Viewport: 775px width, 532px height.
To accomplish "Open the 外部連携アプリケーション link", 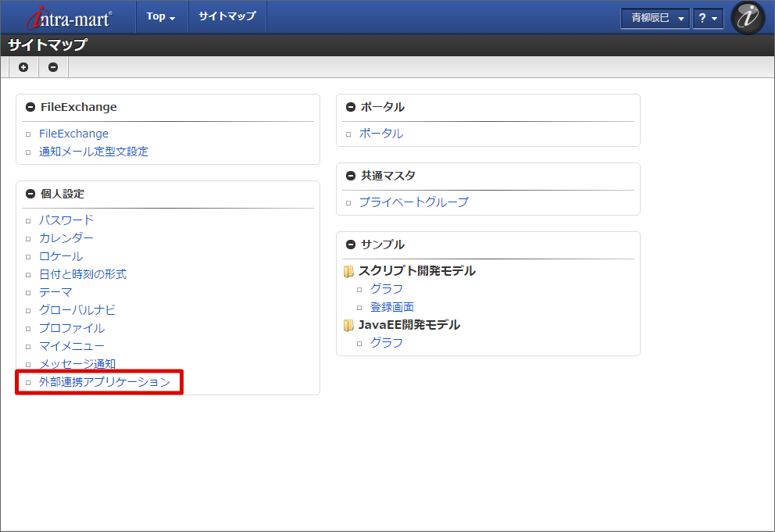I will pos(105,382).
